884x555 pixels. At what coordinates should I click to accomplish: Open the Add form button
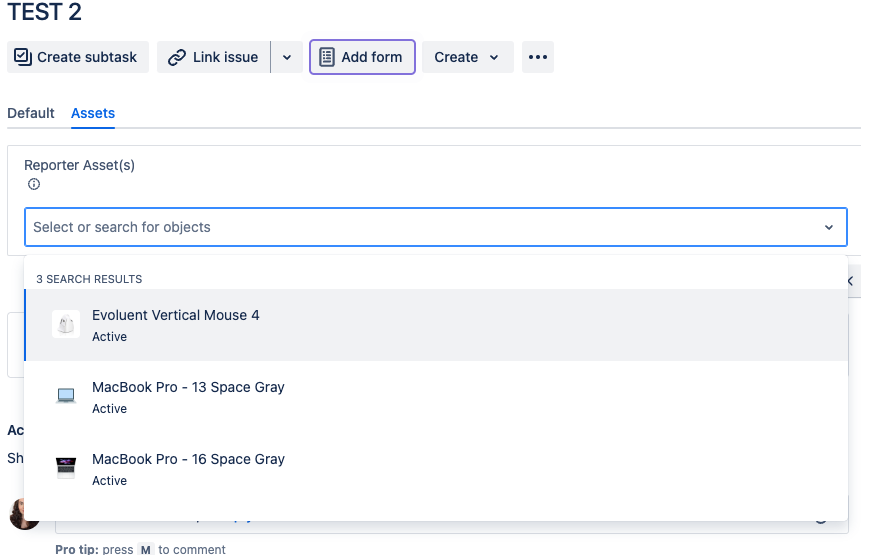363,57
